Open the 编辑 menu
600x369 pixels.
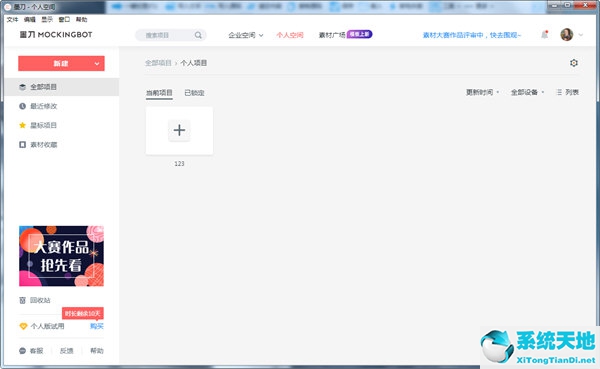[x=29, y=20]
